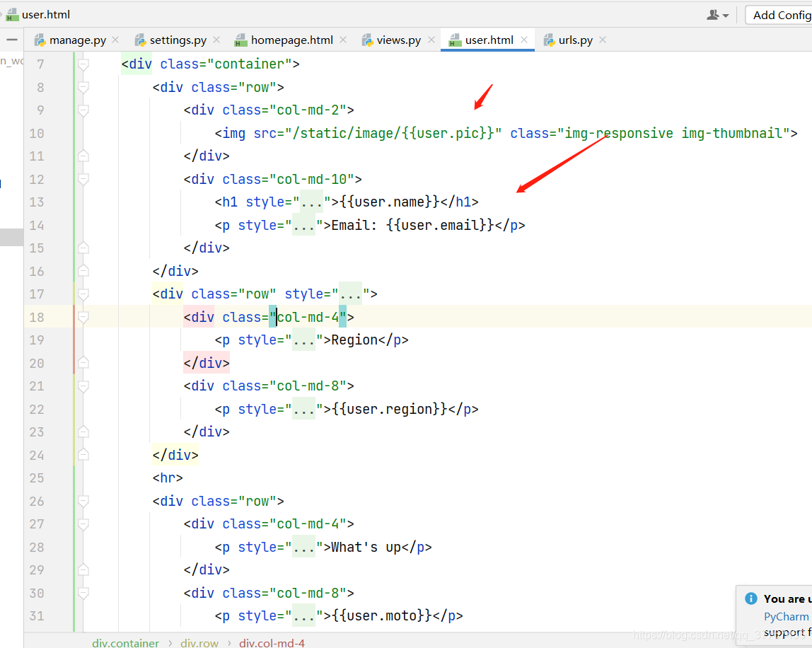Image resolution: width=812 pixels, height=648 pixels.
Task: Click the {{user.email}} template variable
Action: pyautogui.click(x=440, y=225)
